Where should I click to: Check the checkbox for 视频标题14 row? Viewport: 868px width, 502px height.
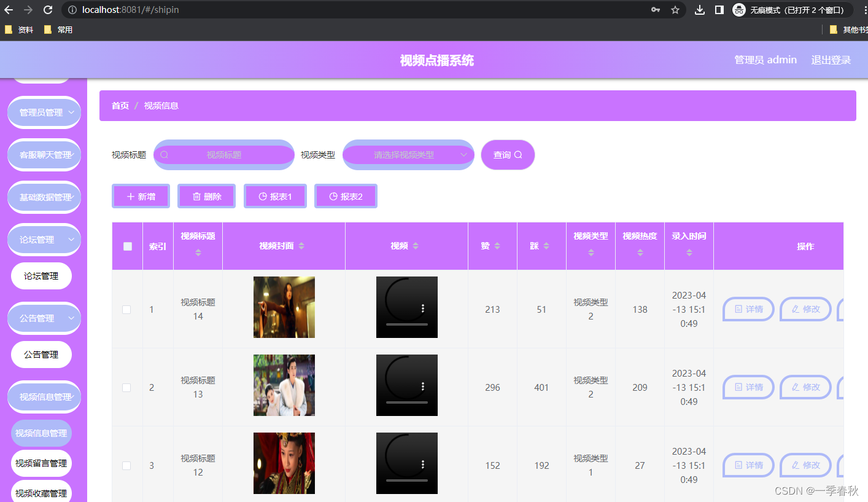[x=127, y=310]
